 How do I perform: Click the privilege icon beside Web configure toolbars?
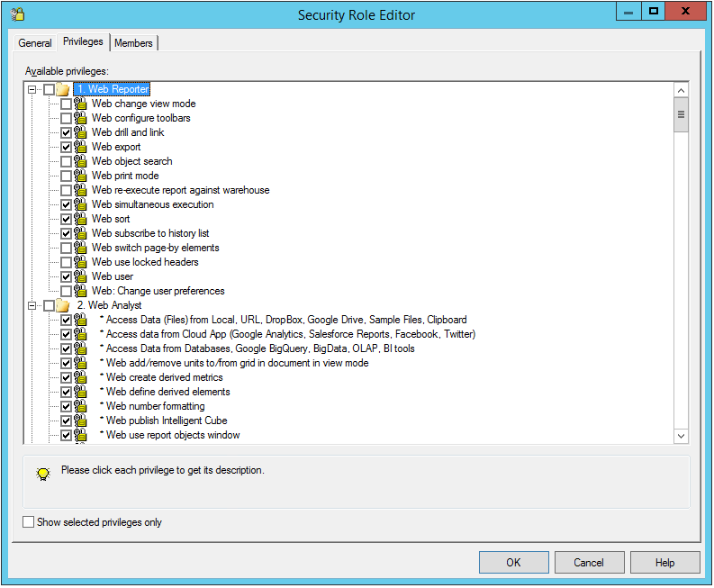(x=80, y=119)
